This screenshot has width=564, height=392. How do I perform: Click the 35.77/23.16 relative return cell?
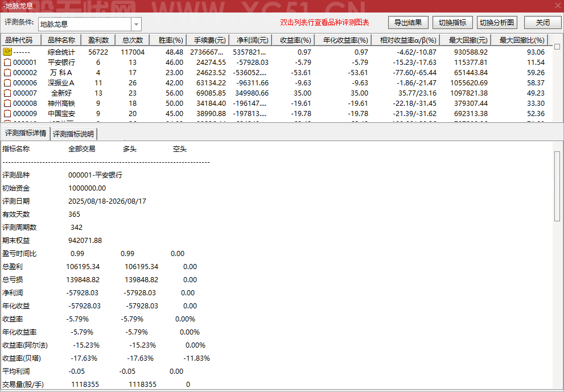[x=417, y=93]
